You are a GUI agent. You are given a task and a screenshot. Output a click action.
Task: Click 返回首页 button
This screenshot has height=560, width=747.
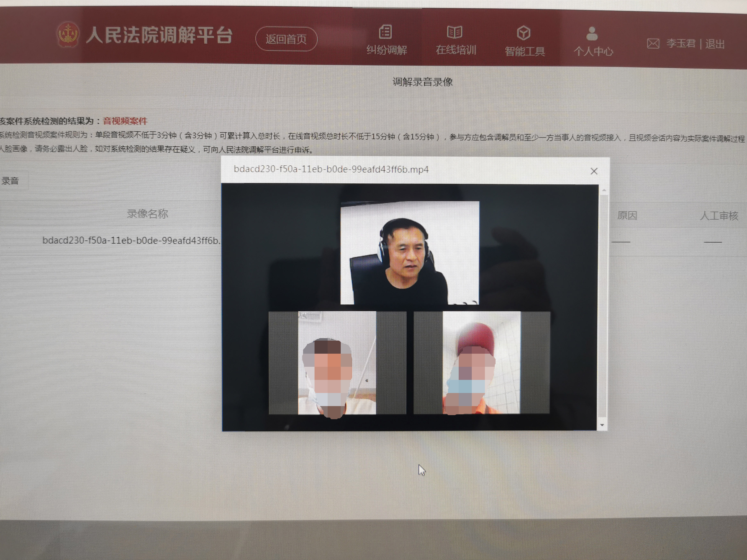(286, 39)
